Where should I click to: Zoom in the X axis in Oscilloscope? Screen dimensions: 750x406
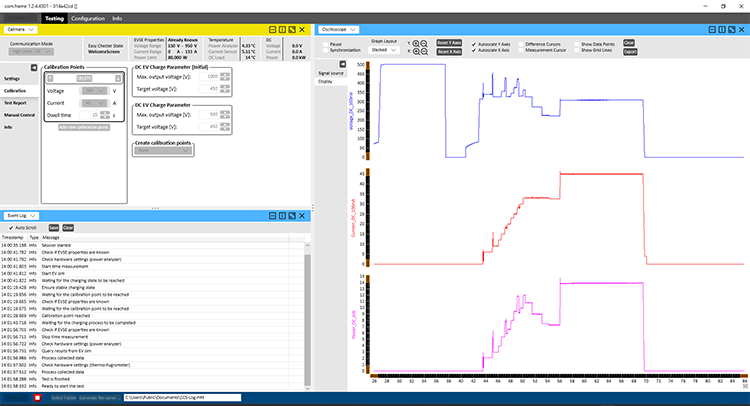tap(416, 52)
